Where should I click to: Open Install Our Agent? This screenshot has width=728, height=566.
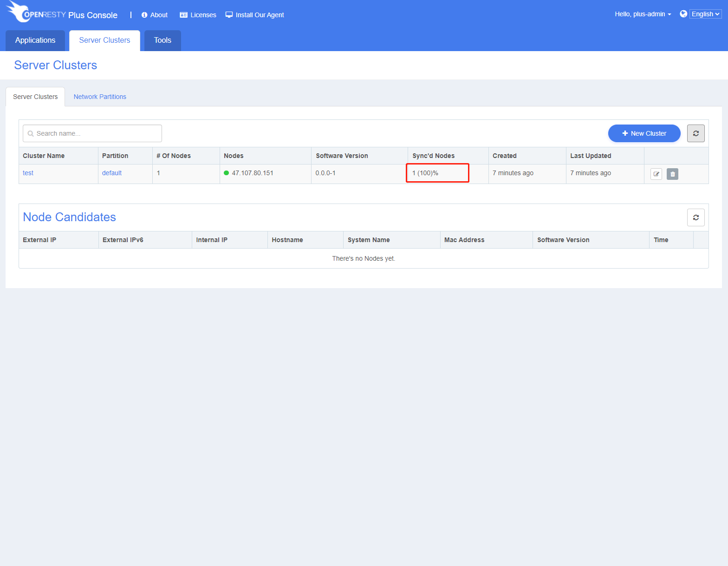254,15
